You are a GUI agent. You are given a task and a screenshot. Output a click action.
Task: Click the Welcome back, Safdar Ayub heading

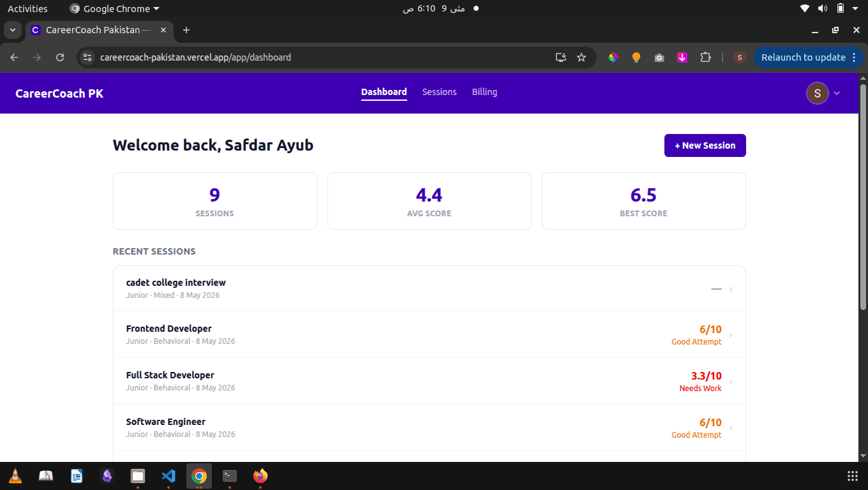point(213,145)
